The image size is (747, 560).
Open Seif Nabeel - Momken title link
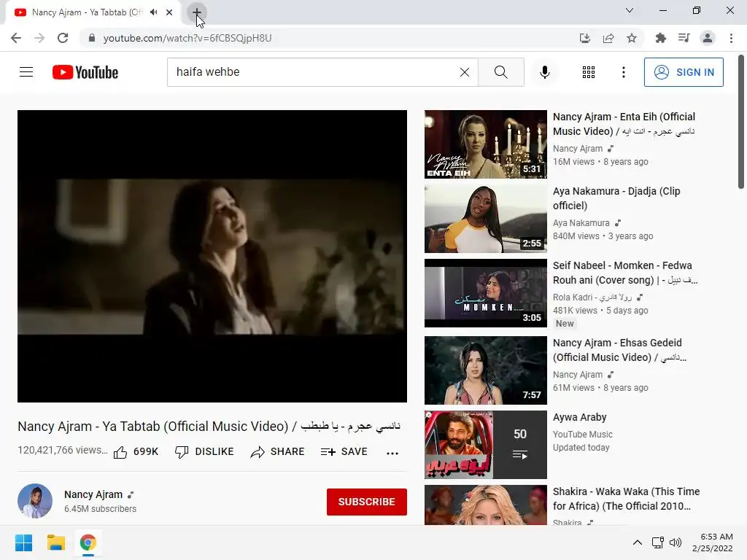click(625, 273)
